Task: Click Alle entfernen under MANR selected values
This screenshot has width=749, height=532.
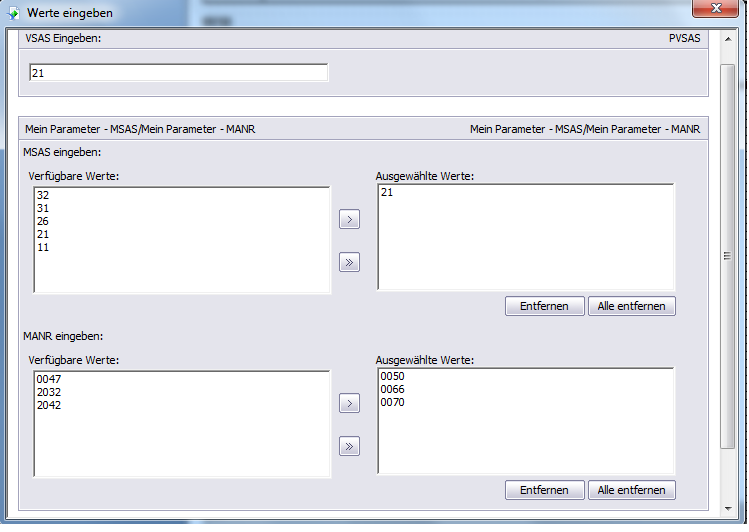Action: coord(631,490)
